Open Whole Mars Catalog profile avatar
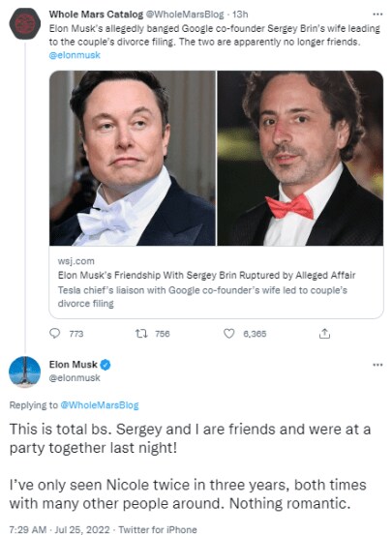The height and width of the screenshot is (535, 392). (24, 23)
